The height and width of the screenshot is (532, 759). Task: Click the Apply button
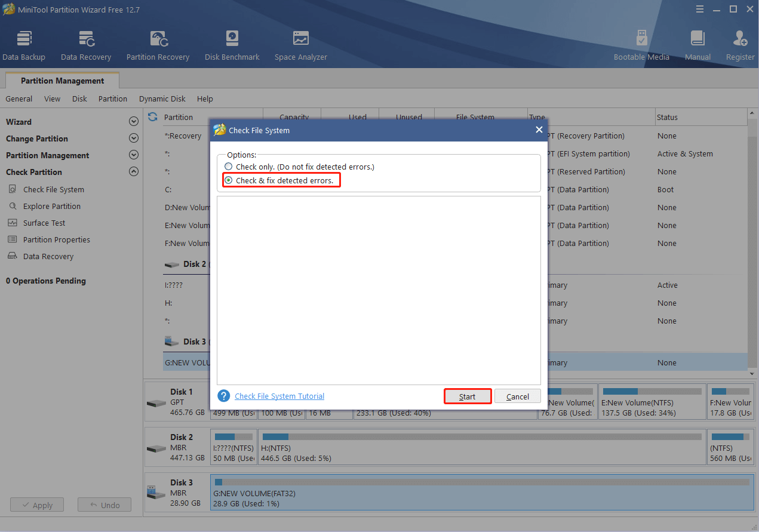click(x=37, y=505)
